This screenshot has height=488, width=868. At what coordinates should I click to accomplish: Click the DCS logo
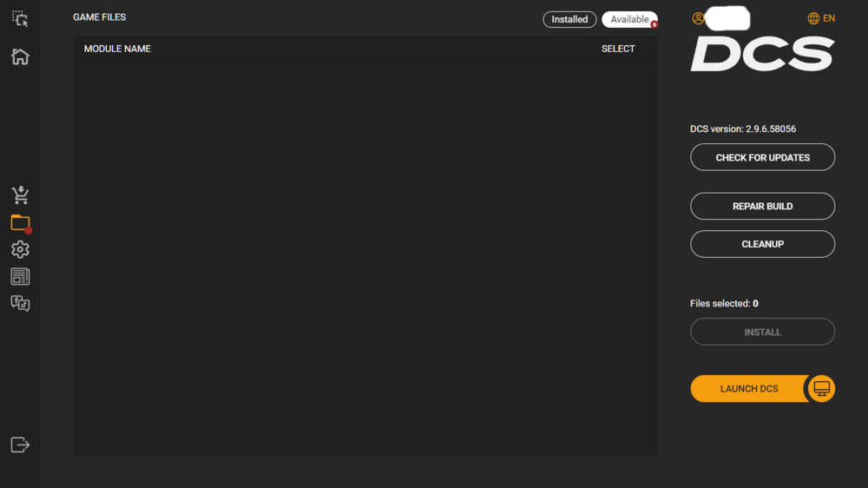point(762,54)
